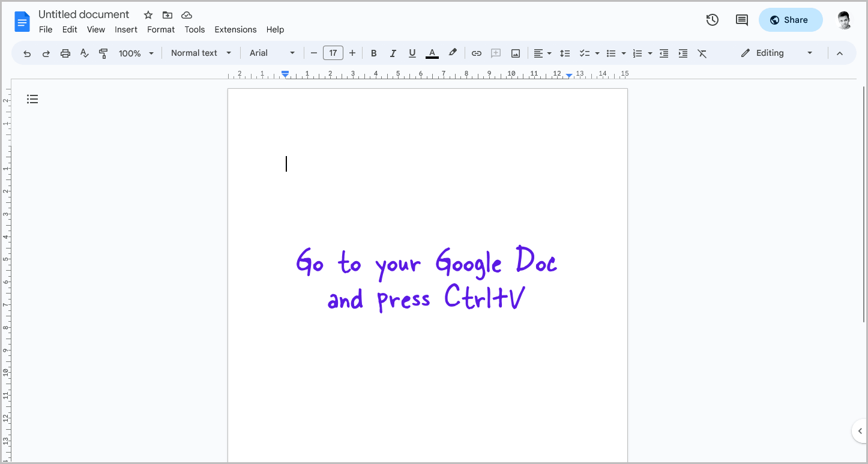868x464 pixels.
Task: Show the document outline
Action: tap(32, 99)
